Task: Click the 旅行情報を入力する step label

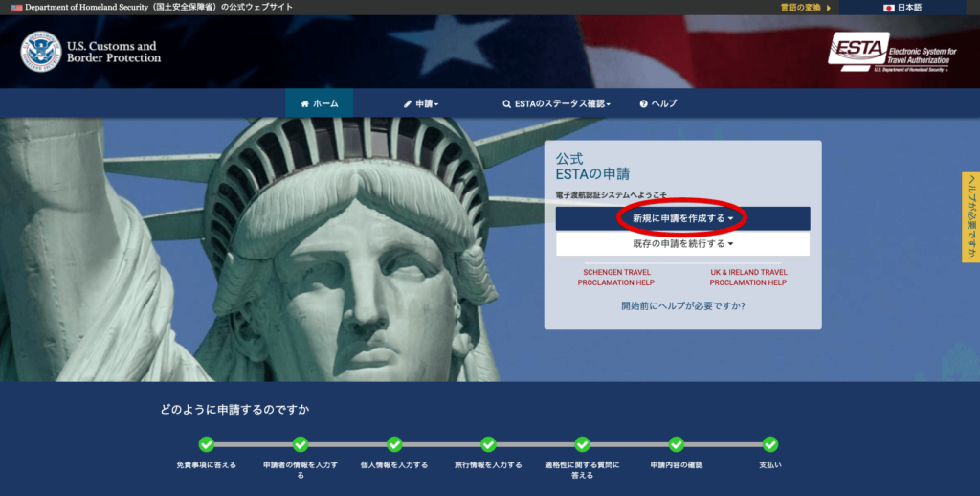Action: (488, 464)
